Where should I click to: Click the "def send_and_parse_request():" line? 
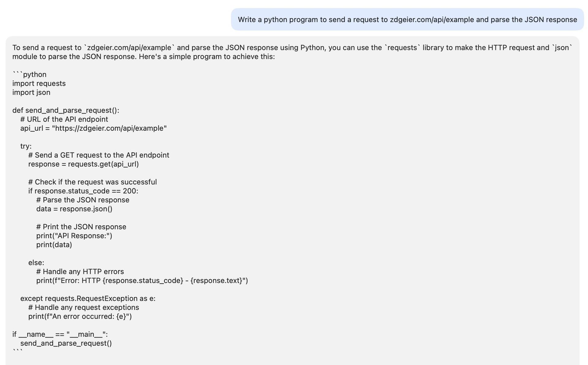[x=66, y=110]
